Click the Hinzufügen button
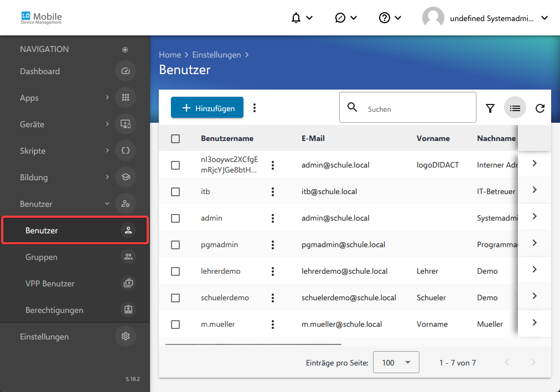560x392 pixels. (x=207, y=107)
